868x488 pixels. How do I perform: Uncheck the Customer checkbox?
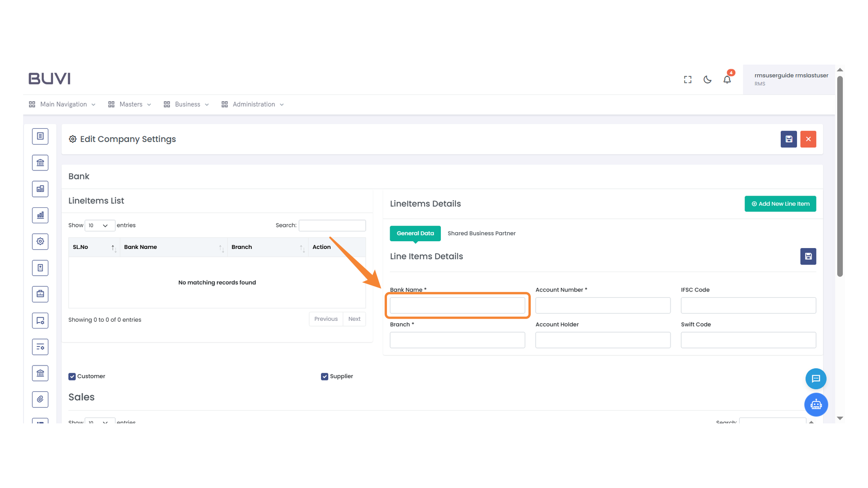(72, 376)
